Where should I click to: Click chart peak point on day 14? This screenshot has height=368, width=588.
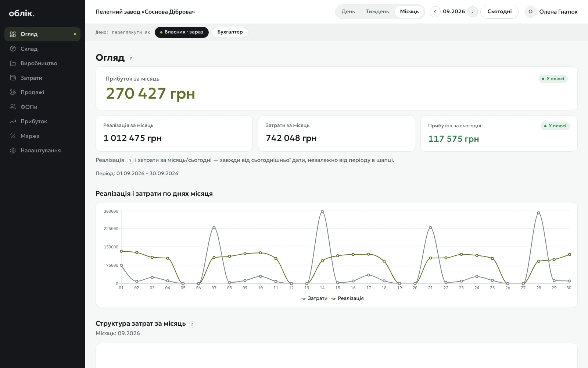pyautogui.click(x=322, y=212)
